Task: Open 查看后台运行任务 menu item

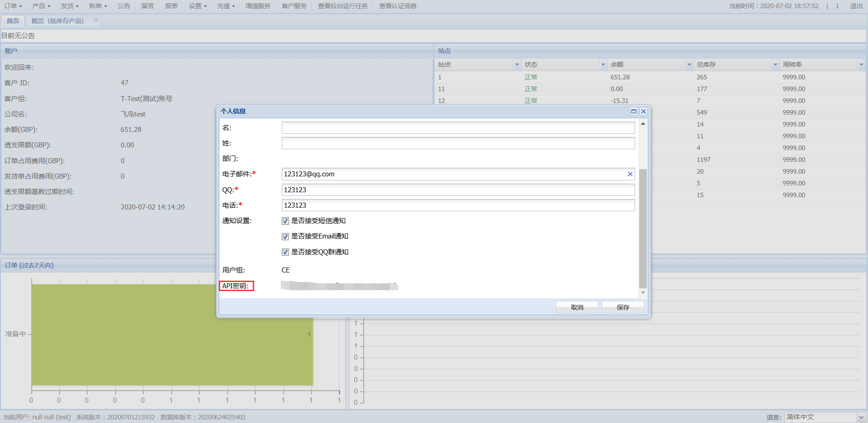Action: click(x=342, y=6)
